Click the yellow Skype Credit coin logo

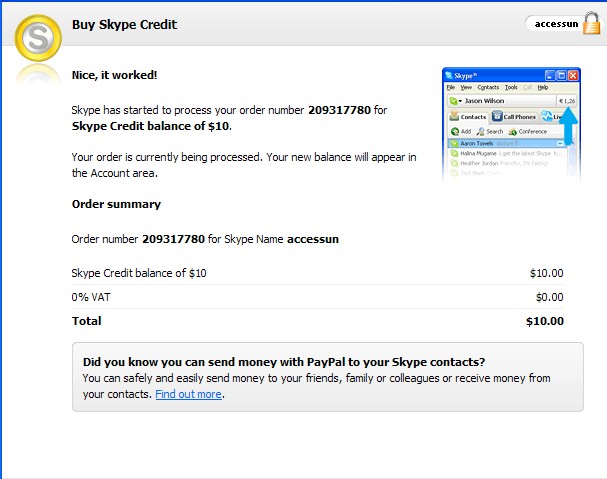[x=38, y=38]
